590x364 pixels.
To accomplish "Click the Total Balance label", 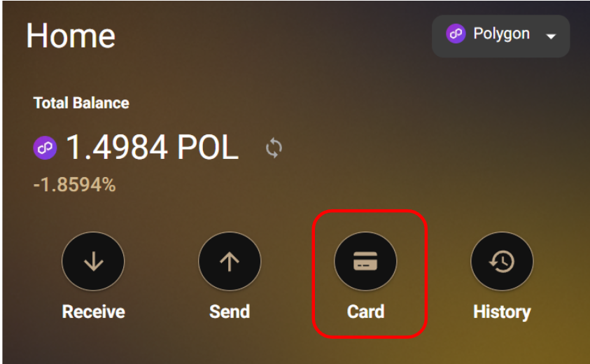I will 81,103.
